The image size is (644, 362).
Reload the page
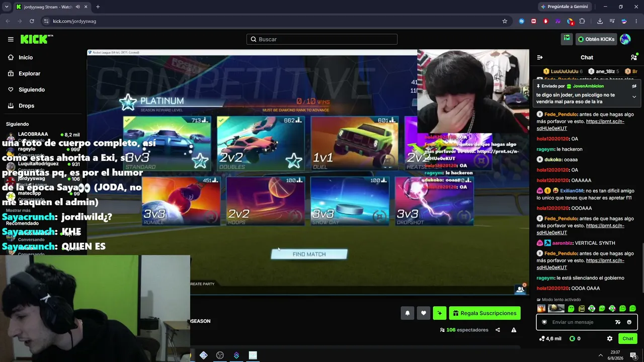pos(32,21)
